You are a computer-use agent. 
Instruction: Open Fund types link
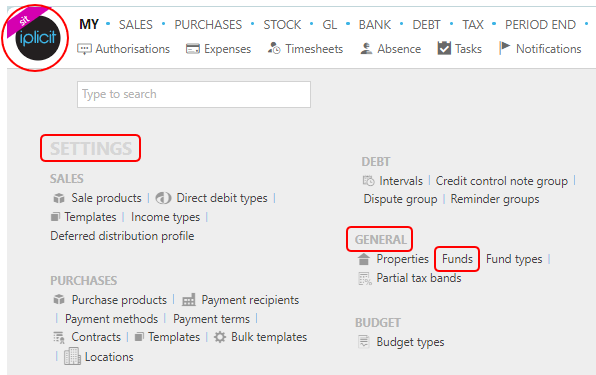[x=514, y=259]
